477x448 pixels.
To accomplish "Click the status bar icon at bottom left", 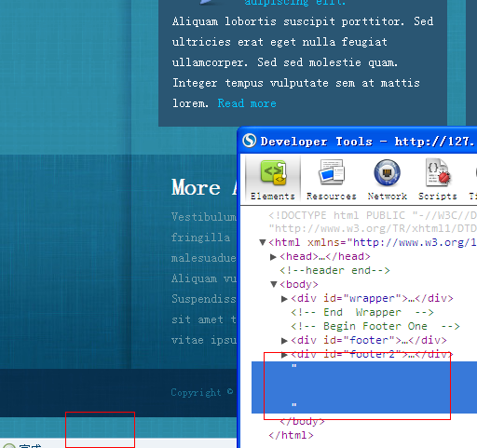I will click(9, 445).
